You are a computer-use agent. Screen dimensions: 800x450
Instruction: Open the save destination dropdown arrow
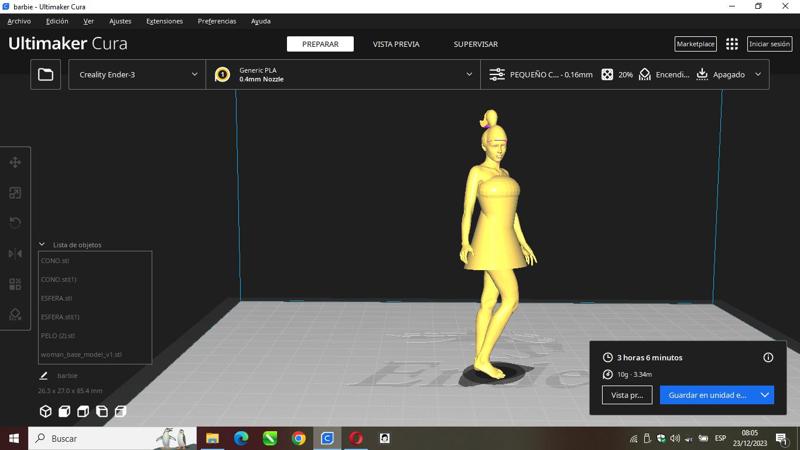click(765, 395)
